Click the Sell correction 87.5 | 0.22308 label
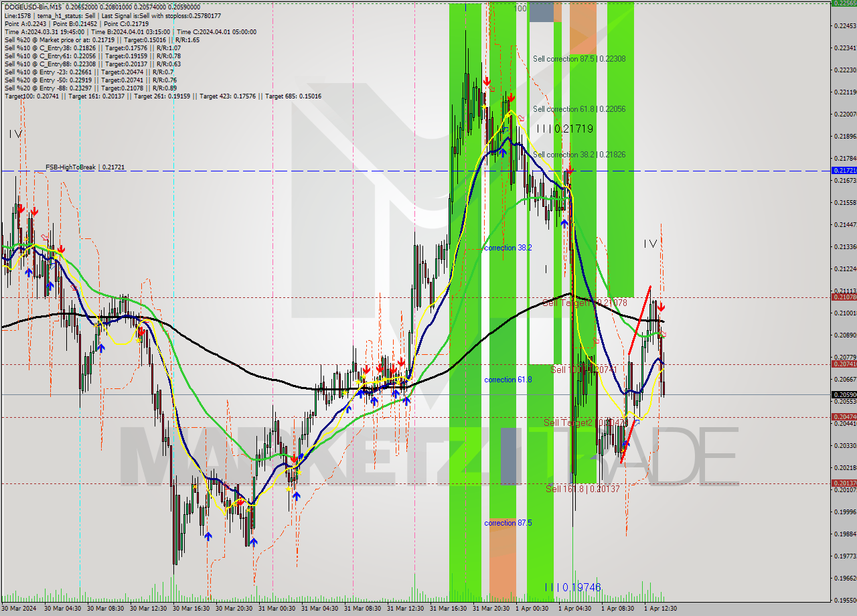Screen dimensions: 857x616 579,59
